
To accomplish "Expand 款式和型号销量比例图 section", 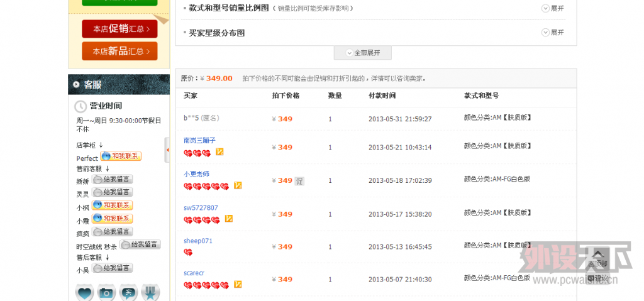I will [x=553, y=8].
